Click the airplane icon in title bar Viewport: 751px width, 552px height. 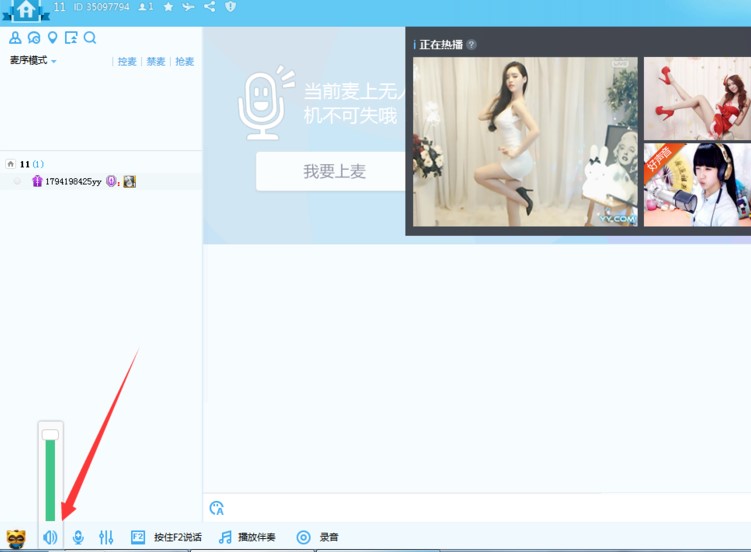pos(189,7)
